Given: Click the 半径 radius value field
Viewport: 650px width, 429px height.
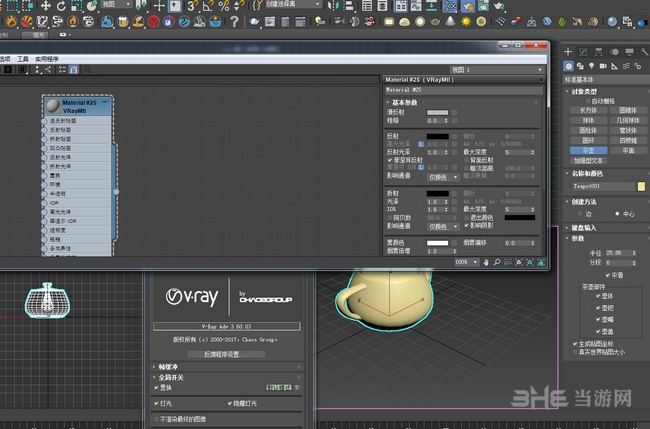Looking at the screenshot, I should click(x=618, y=253).
